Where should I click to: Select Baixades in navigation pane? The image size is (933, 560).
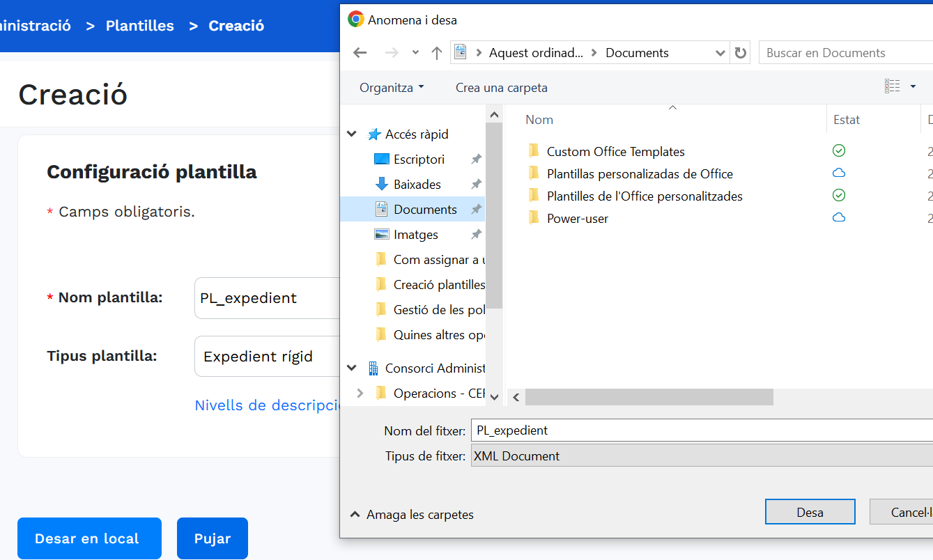coord(417,185)
